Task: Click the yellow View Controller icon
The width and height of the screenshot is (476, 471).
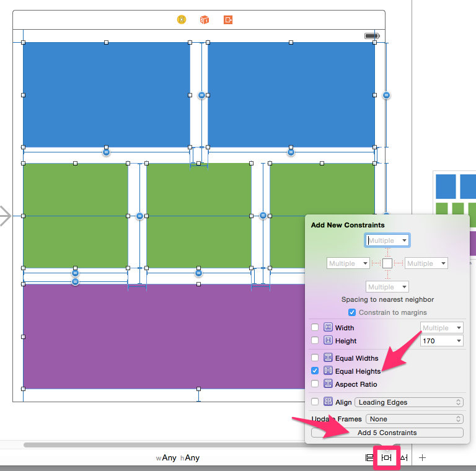Action: point(182,20)
